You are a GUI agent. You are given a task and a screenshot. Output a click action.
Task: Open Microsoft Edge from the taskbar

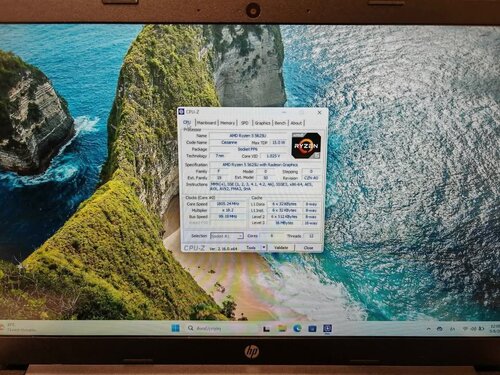[297, 328]
